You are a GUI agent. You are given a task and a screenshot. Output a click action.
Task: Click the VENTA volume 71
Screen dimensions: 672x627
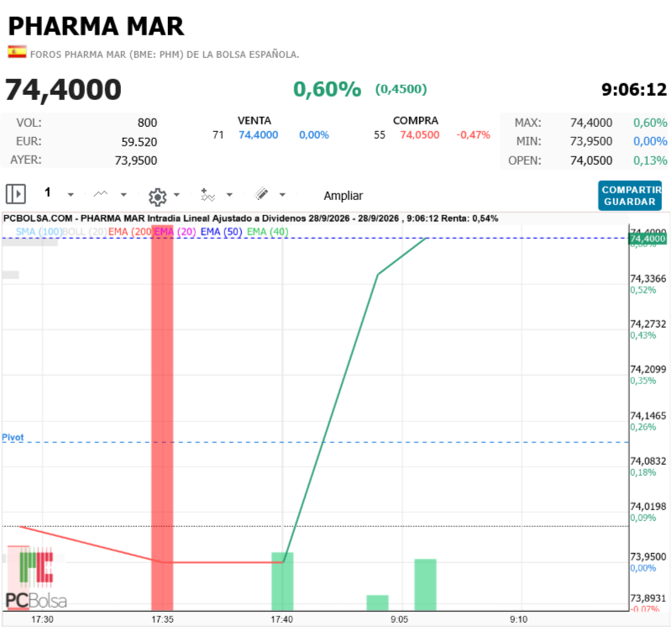click(x=218, y=135)
